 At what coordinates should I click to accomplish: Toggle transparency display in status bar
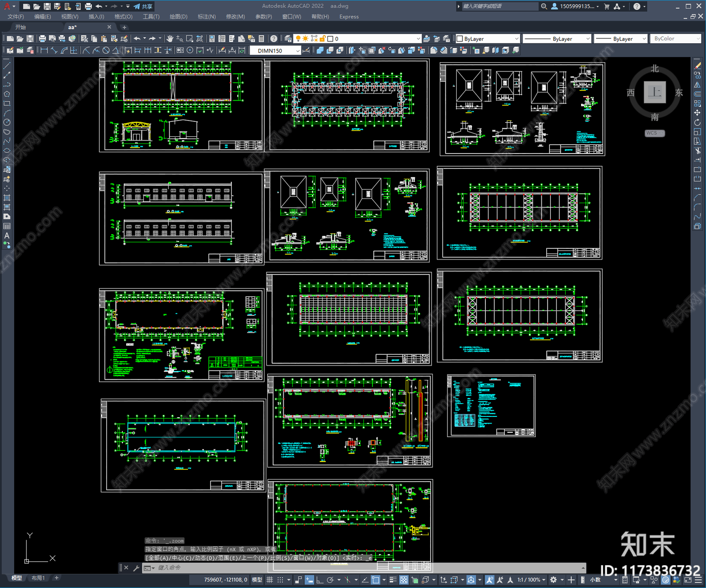click(x=404, y=580)
